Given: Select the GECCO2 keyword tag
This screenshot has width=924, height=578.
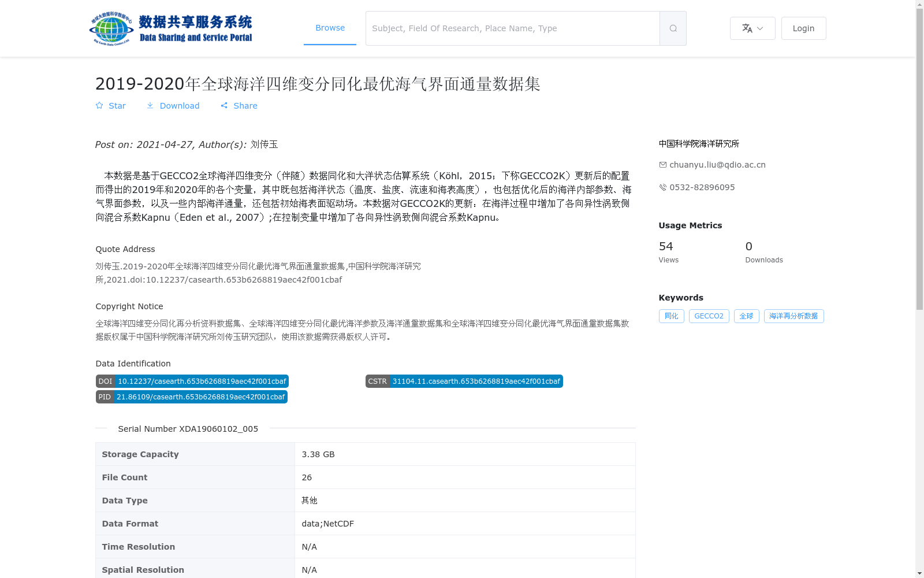Looking at the screenshot, I should [x=709, y=316].
